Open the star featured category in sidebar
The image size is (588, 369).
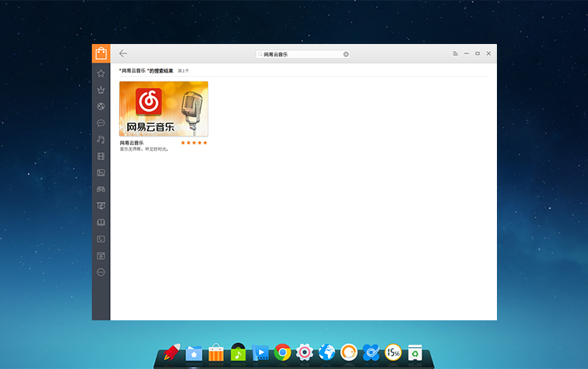(x=100, y=73)
